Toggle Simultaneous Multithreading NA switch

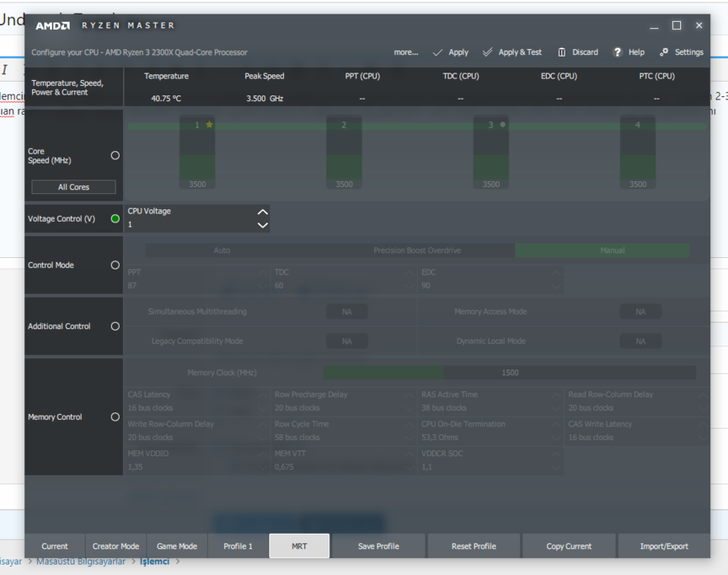347,312
